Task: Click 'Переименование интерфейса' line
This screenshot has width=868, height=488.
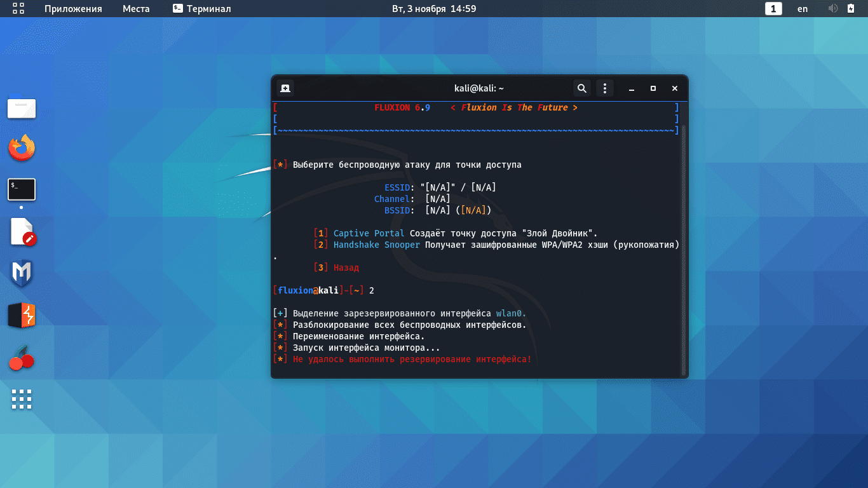Action: click(x=349, y=336)
